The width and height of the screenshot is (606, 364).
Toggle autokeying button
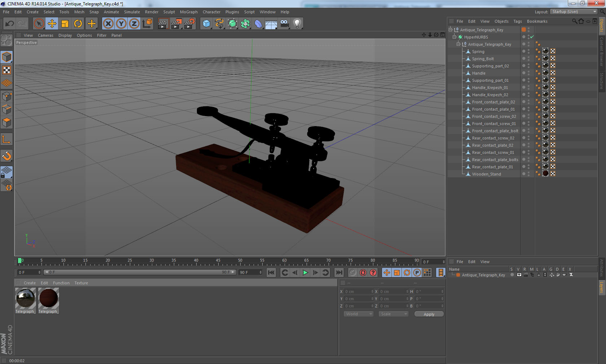coord(363,272)
